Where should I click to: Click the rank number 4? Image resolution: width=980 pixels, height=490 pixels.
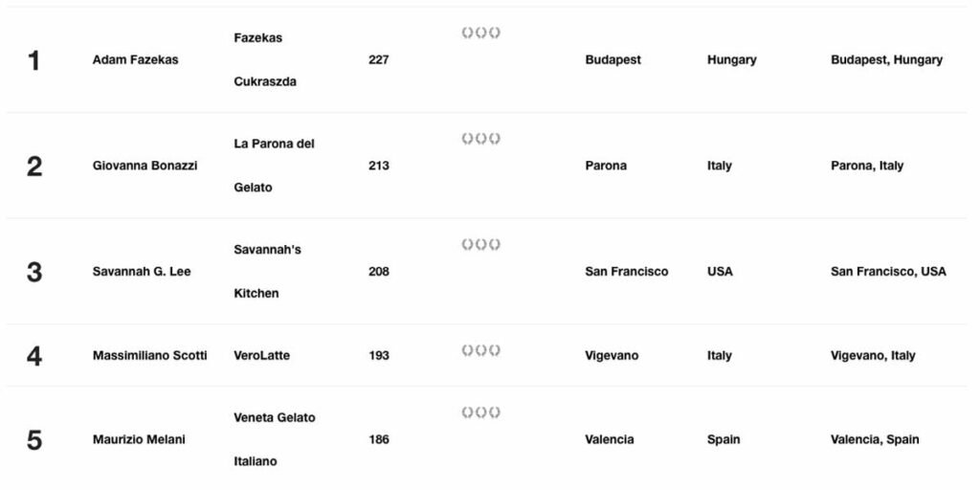(x=34, y=356)
